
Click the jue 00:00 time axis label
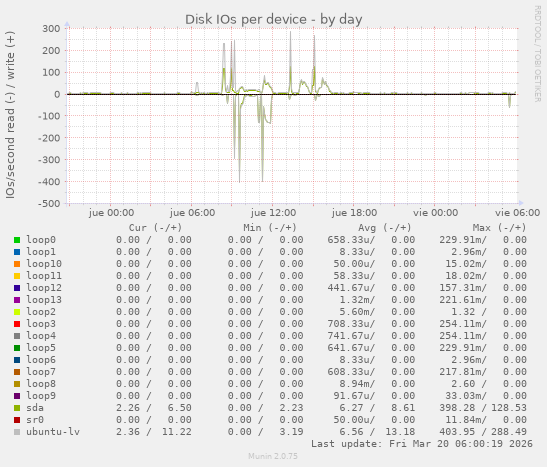[x=111, y=213]
